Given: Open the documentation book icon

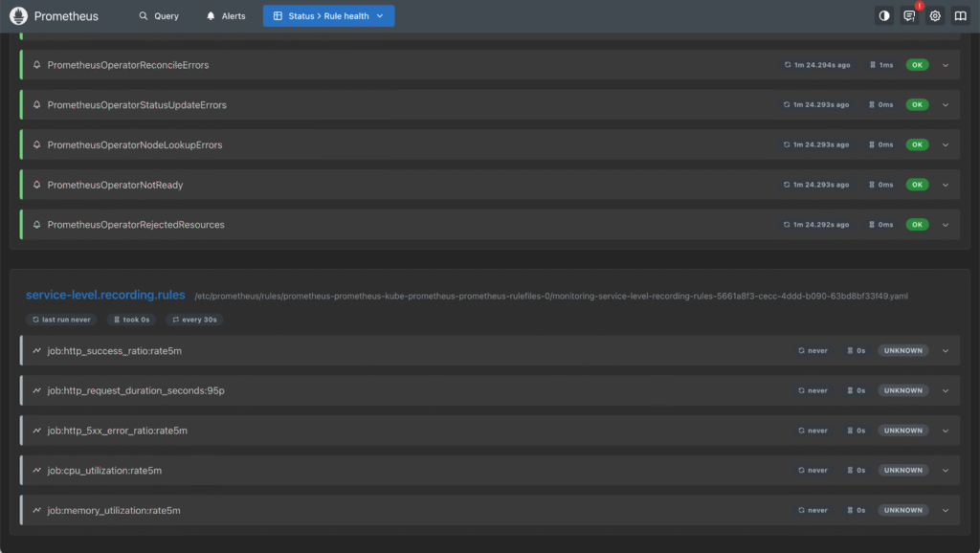Looking at the screenshot, I should 961,16.
